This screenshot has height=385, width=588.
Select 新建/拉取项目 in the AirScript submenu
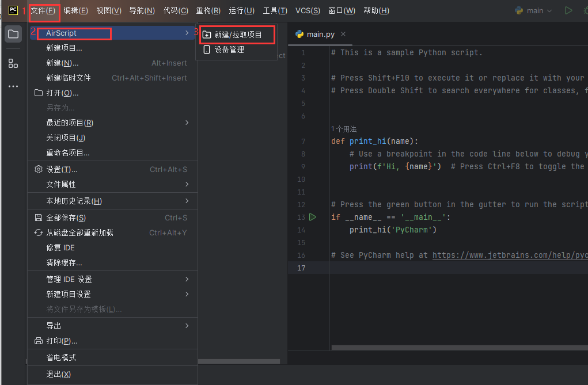coord(238,35)
